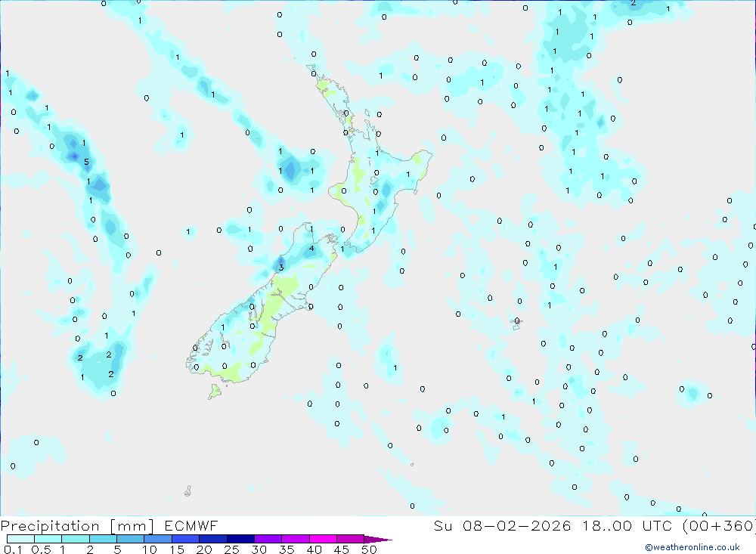
Task: Click legend scale label "0.1"
Action: [13, 549]
